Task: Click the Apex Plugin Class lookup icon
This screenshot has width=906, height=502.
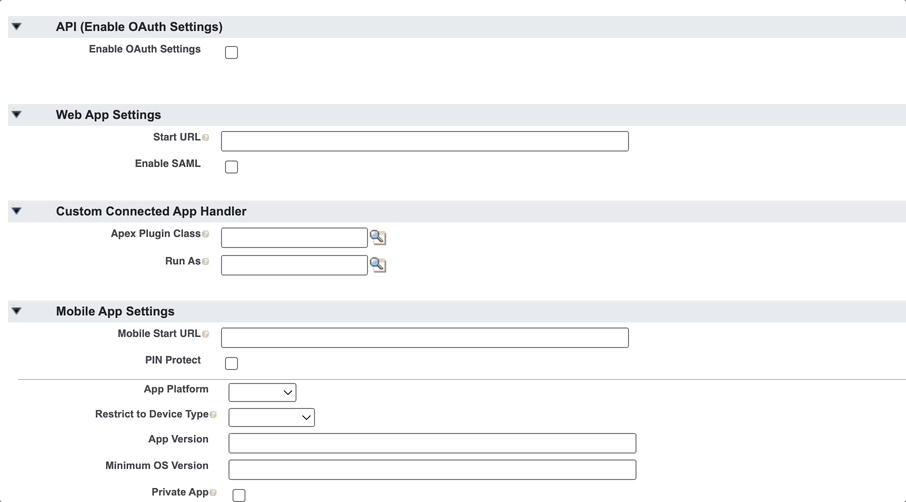Action: (378, 237)
